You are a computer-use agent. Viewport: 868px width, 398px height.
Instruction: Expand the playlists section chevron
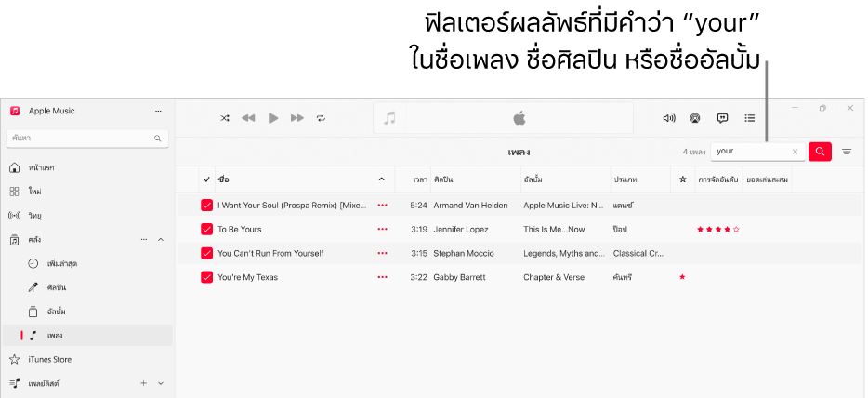click(x=161, y=383)
